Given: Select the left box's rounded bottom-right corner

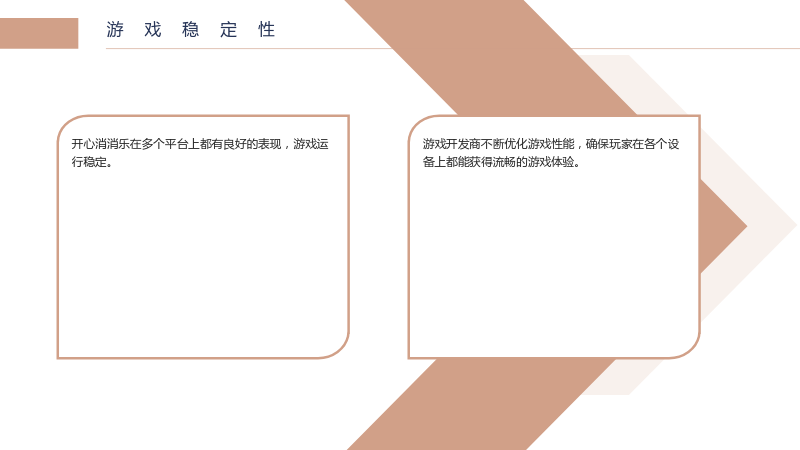Looking at the screenshot, I should point(337,347).
